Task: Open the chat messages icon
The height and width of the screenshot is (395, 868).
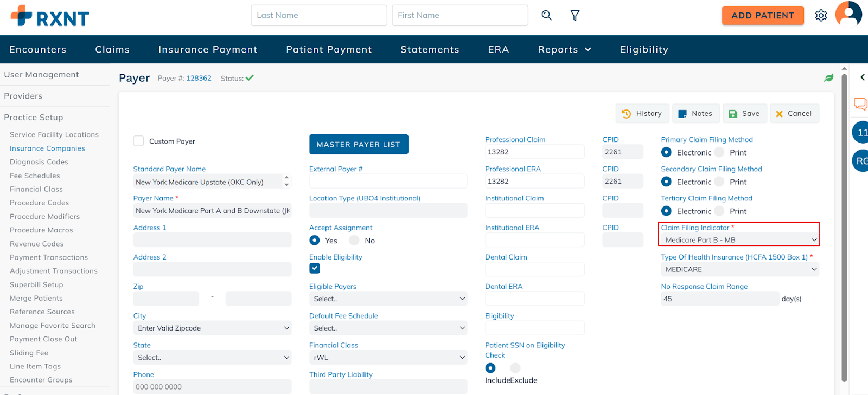Action: click(860, 103)
